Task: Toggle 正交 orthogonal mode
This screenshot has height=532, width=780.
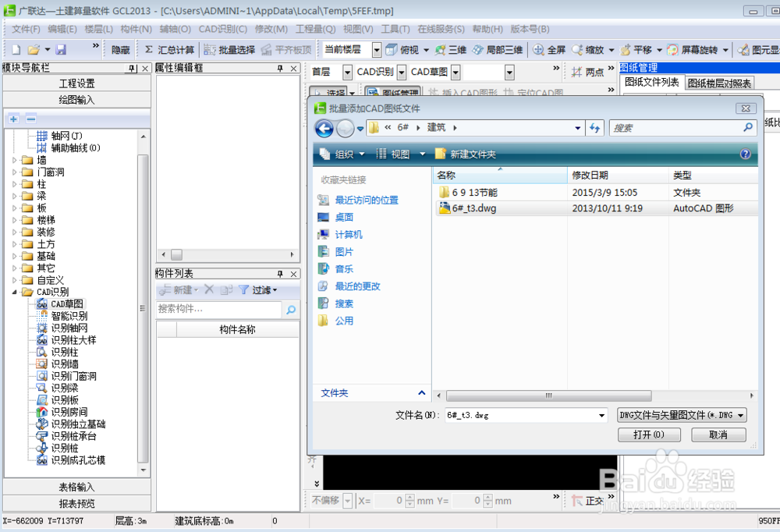Action: (x=587, y=501)
